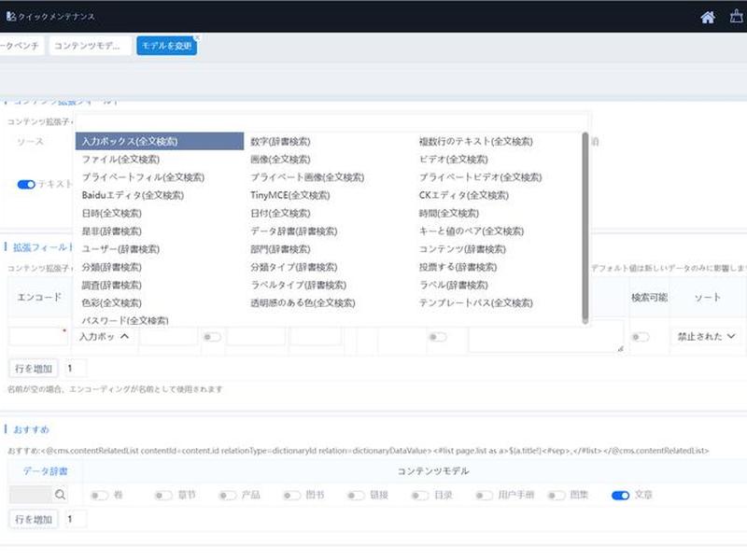Choose 透明感のある色(全文検索) option
This screenshot has width=747, height=560.
tap(303, 302)
